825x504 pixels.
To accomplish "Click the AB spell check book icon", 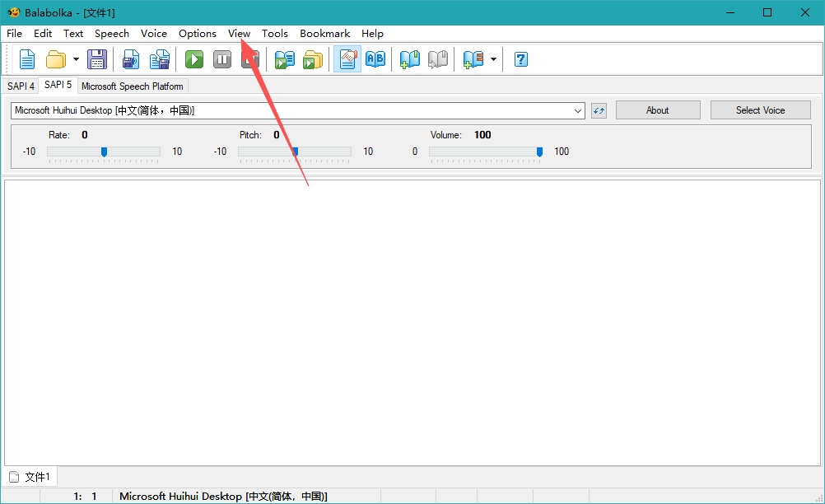I will click(375, 59).
